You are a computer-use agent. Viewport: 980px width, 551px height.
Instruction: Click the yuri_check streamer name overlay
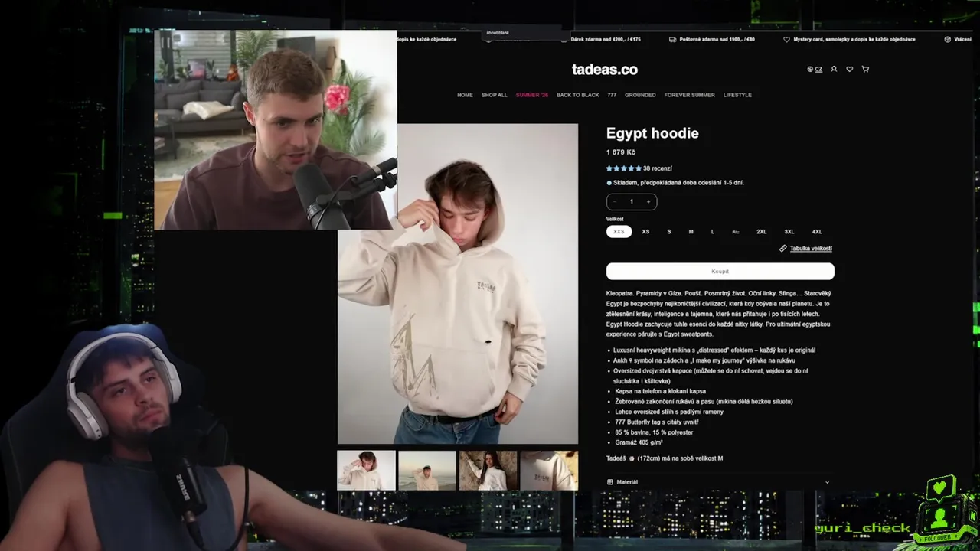coord(863,527)
